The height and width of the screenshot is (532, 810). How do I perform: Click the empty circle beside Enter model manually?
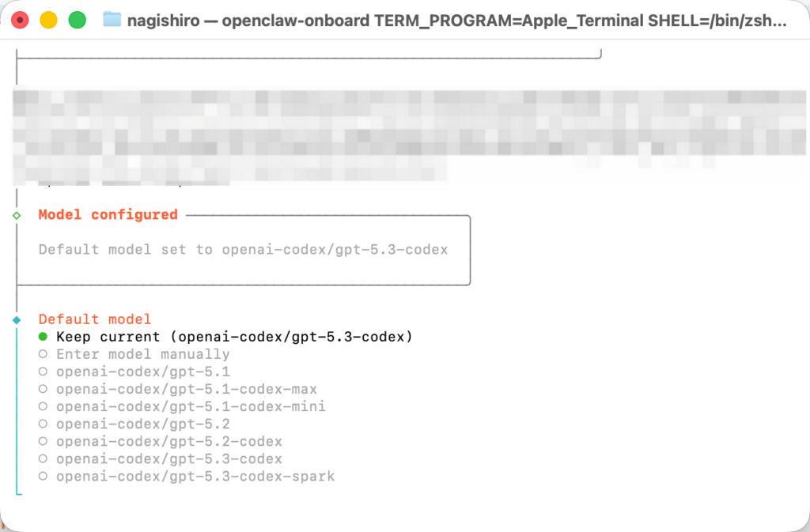tap(43, 353)
